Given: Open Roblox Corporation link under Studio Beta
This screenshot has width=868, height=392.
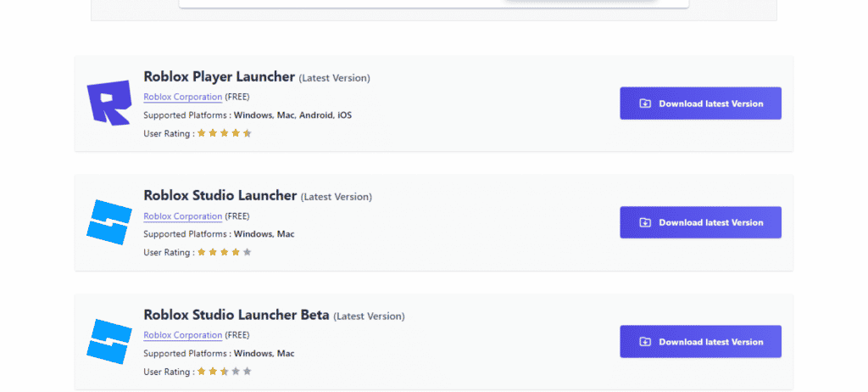Looking at the screenshot, I should (x=182, y=335).
